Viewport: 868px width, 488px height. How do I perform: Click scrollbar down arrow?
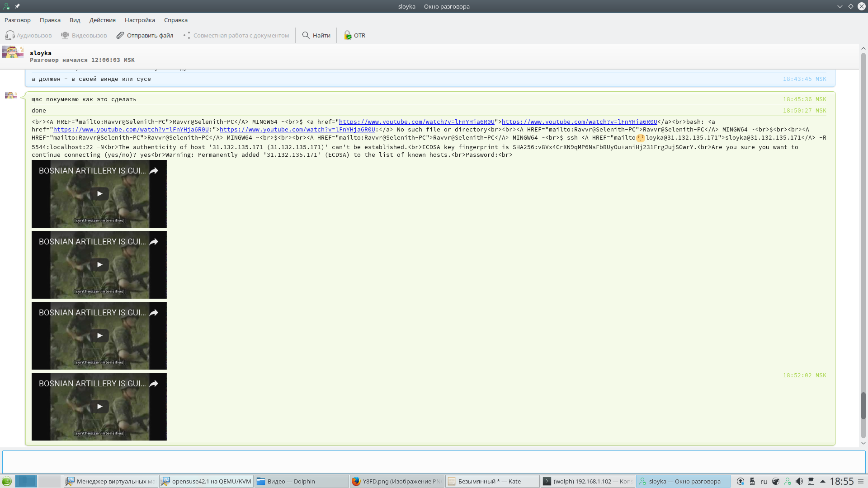point(863,443)
